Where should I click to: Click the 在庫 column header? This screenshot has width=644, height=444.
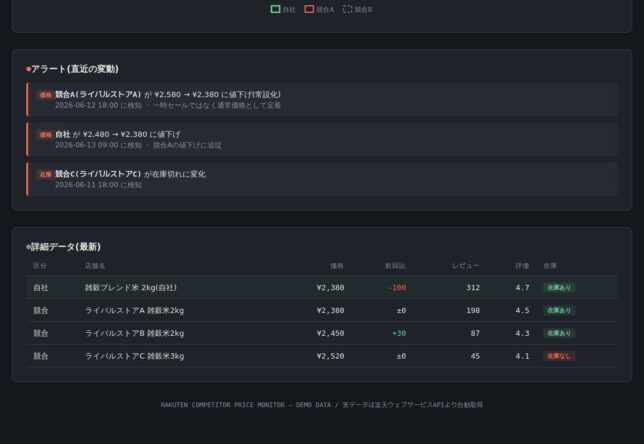pyautogui.click(x=550, y=266)
